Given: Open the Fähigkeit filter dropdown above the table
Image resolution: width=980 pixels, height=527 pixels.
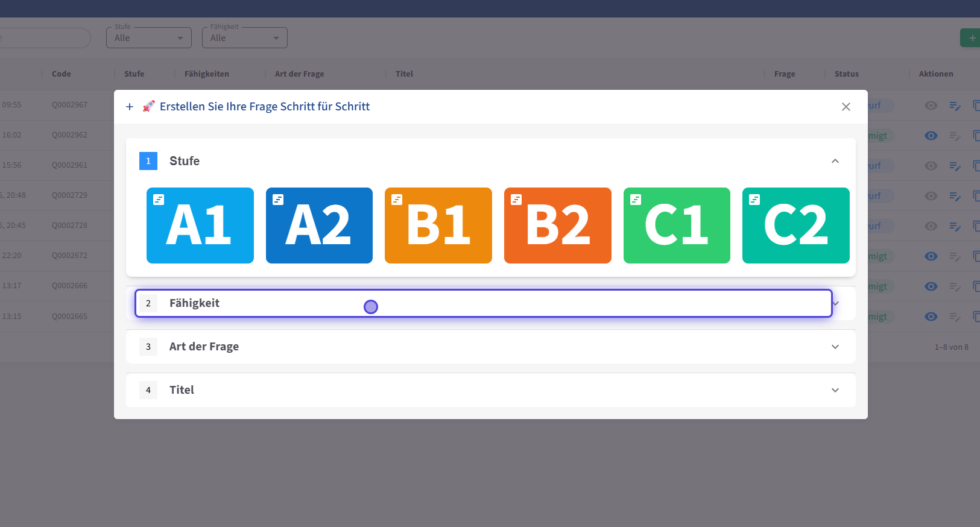Looking at the screenshot, I should 244,38.
